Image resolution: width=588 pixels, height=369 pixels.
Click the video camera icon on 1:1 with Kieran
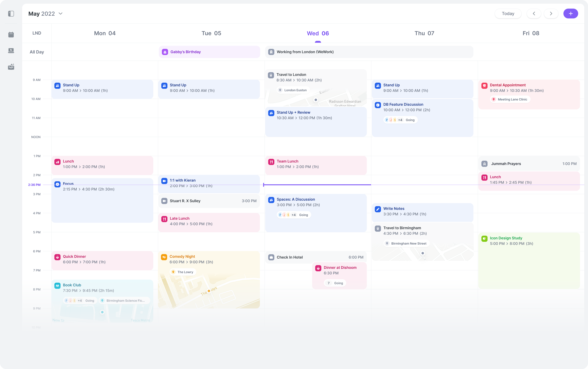click(x=164, y=181)
